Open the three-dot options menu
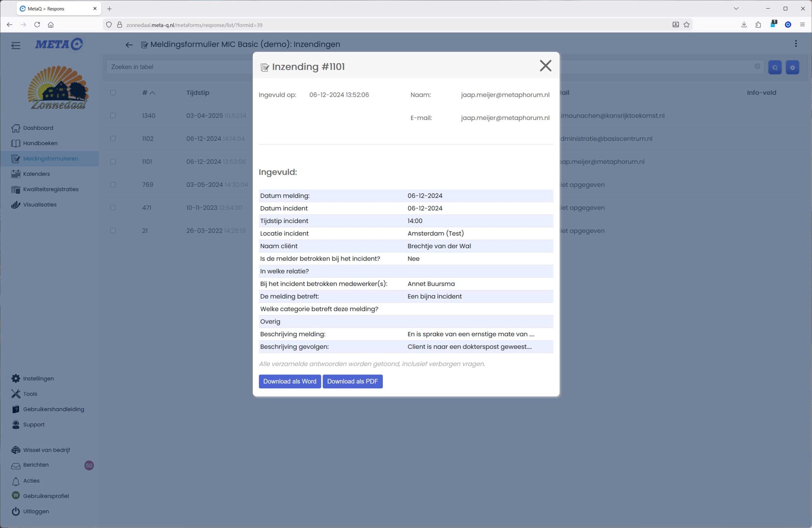 tap(796, 44)
